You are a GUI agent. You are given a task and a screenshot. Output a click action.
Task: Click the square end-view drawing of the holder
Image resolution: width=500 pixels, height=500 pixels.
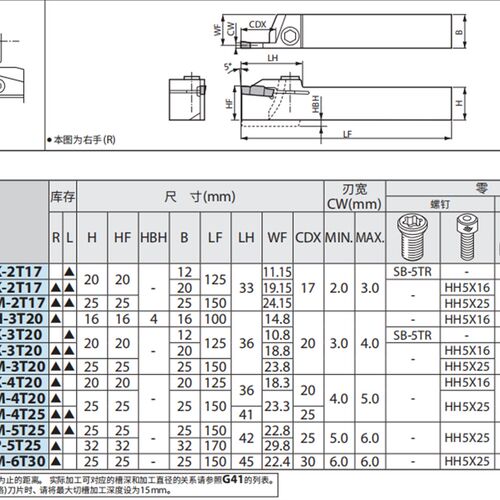click(x=188, y=98)
